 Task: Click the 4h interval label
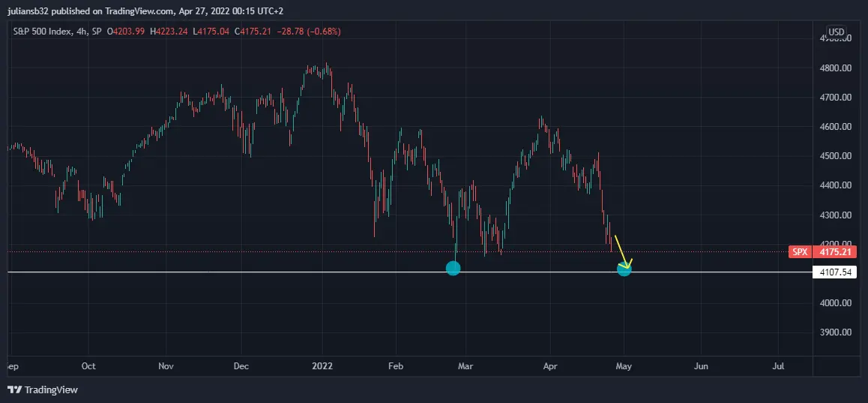point(82,32)
